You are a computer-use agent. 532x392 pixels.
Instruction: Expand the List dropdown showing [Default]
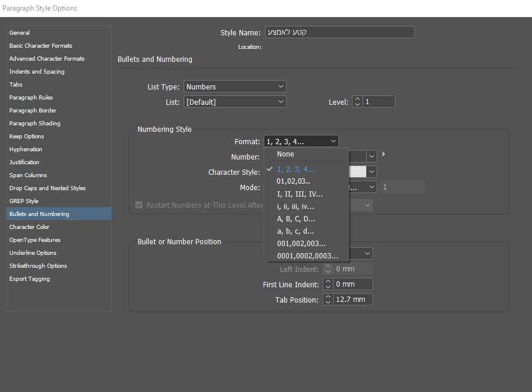pos(235,102)
